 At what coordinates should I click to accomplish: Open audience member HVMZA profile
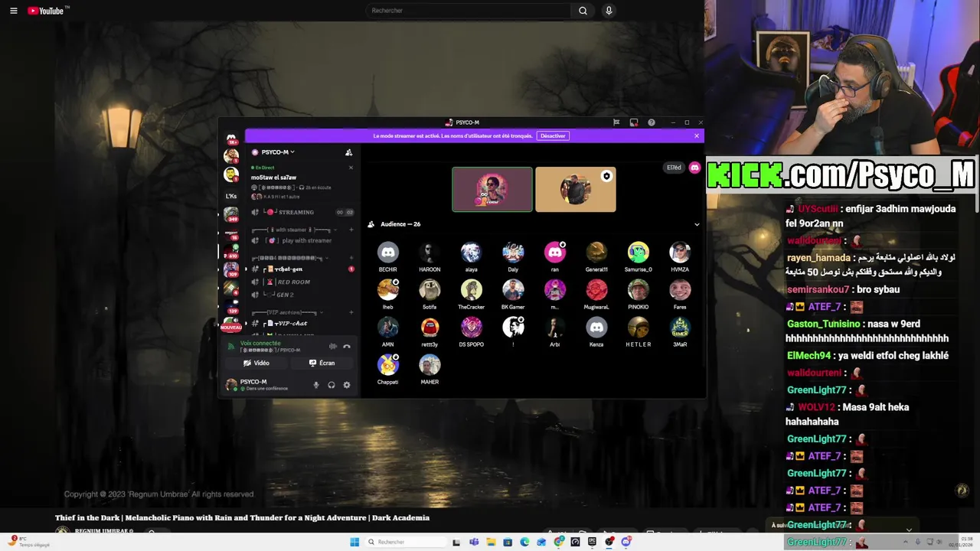coord(680,257)
